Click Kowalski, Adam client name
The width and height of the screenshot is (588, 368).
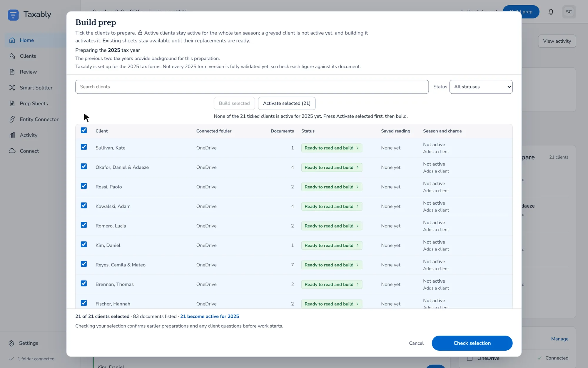(x=113, y=206)
